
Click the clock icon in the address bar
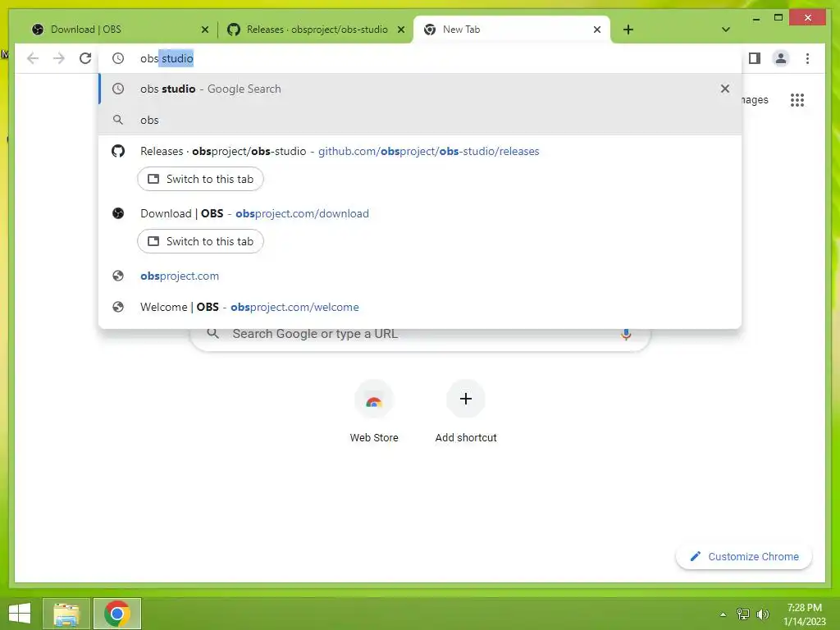point(118,58)
